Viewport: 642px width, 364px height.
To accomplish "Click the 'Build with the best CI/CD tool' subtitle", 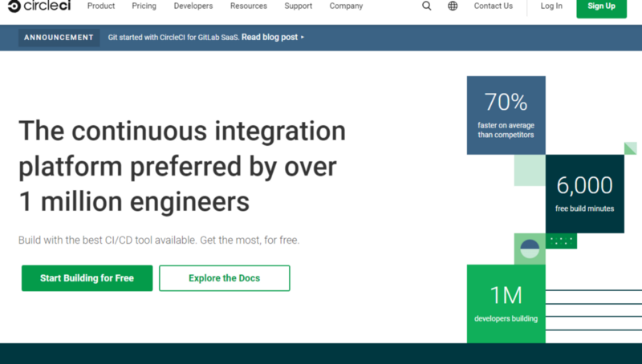I will pyautogui.click(x=159, y=240).
